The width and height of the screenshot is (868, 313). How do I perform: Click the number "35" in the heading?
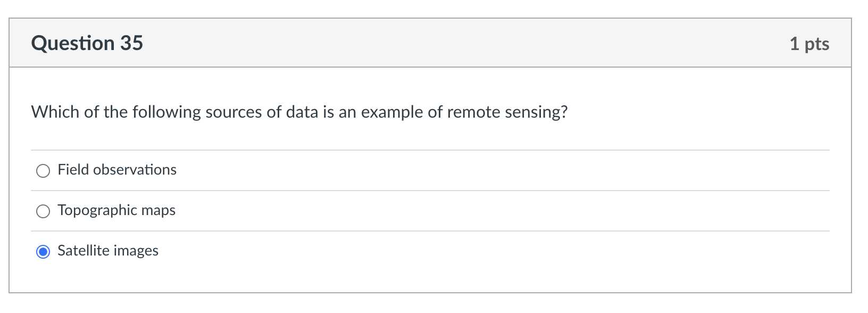coord(131,43)
